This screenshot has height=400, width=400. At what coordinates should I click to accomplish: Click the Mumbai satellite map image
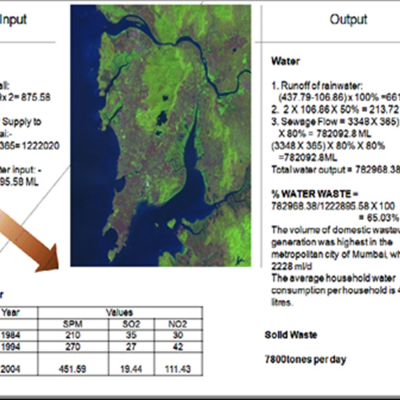click(161, 135)
